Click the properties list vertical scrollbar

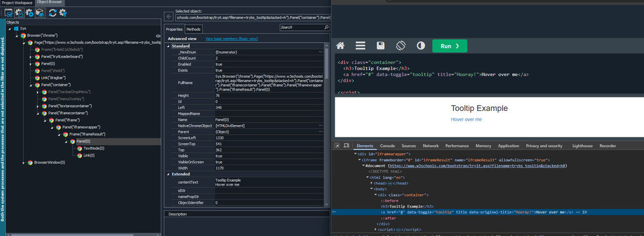pos(327,64)
